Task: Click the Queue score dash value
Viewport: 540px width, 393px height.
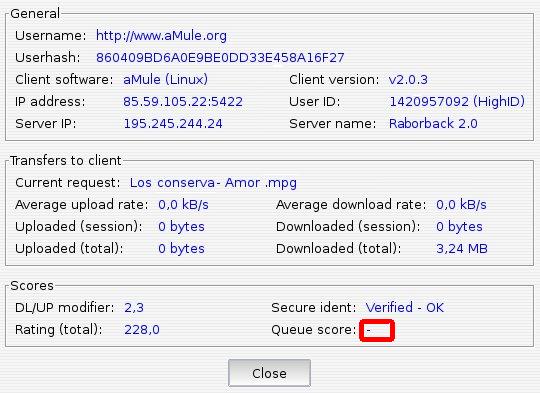Action: click(368, 330)
